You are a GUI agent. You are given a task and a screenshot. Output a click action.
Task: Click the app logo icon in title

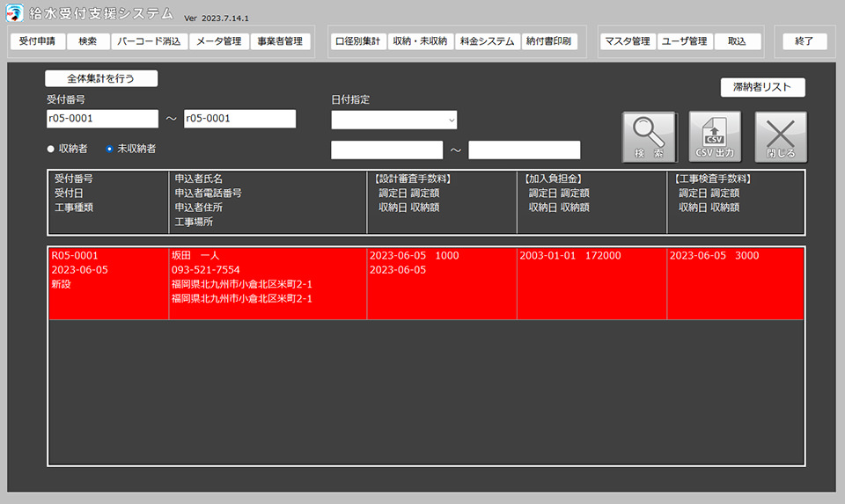[15, 15]
